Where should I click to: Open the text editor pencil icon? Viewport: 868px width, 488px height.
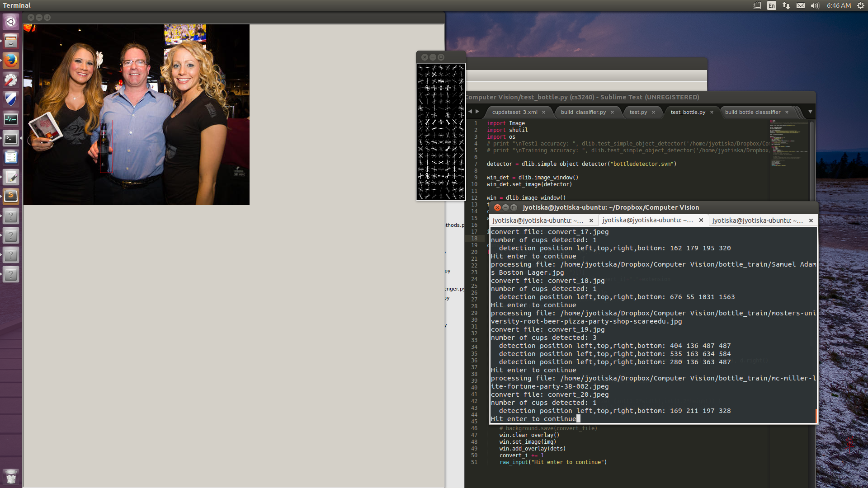(x=11, y=177)
